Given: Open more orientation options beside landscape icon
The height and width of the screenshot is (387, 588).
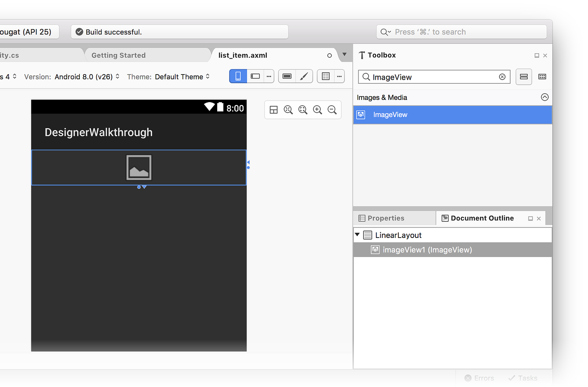Looking at the screenshot, I should pos(269,76).
